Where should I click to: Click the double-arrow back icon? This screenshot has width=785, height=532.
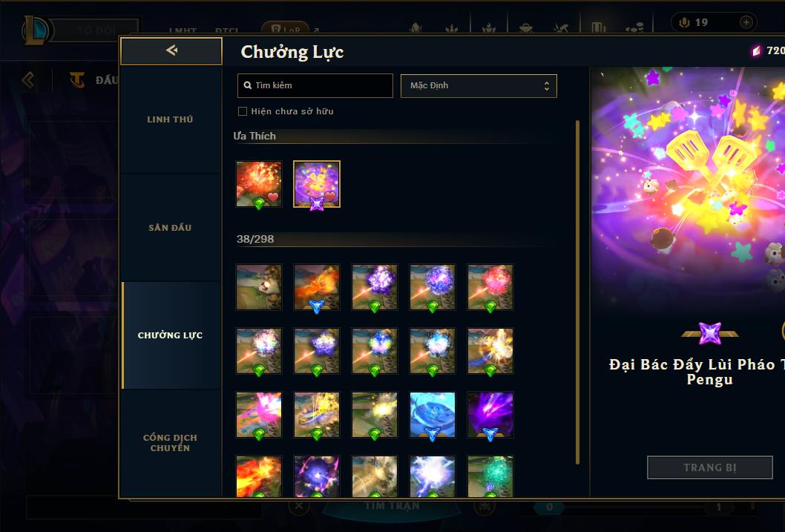[171, 50]
